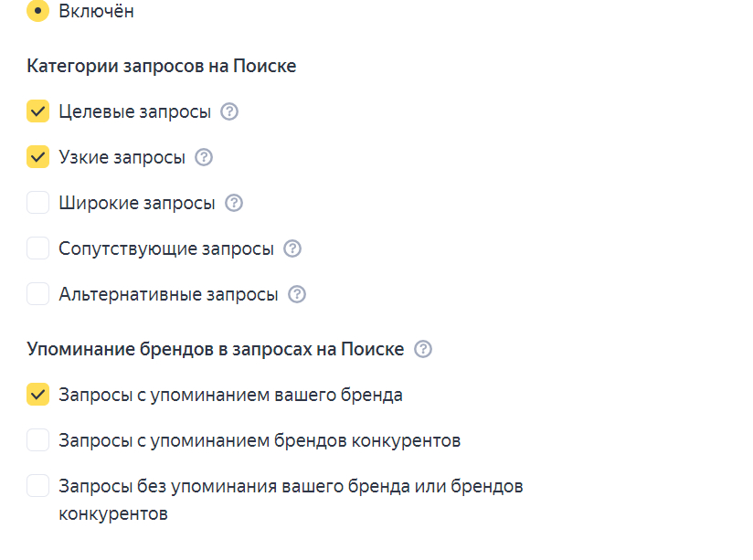The image size is (753, 560).
Task: Uncheck the Целевые запросы checkbox
Action: tap(37, 111)
